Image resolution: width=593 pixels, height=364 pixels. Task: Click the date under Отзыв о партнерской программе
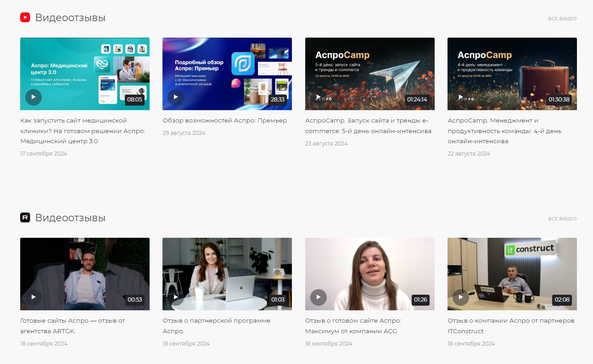pos(186,344)
